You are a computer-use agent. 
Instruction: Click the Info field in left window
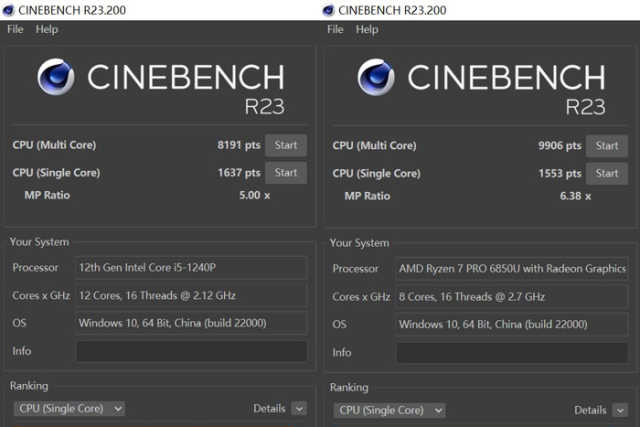tap(191, 351)
